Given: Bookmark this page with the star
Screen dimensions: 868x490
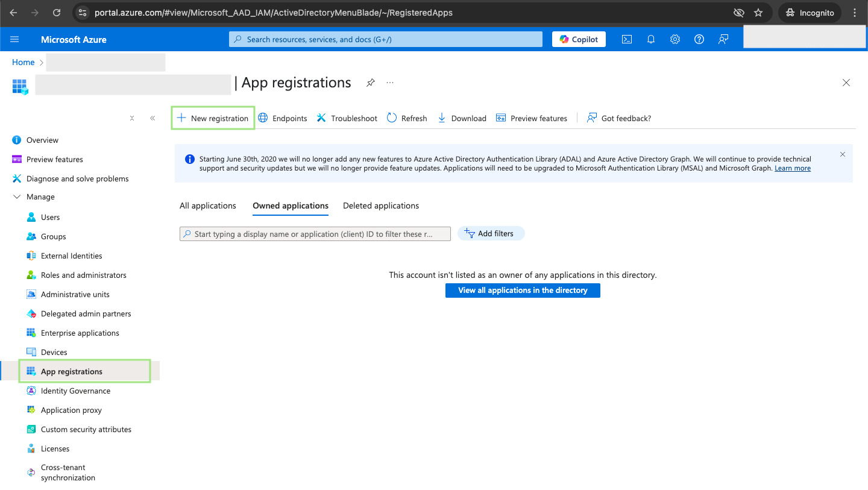Looking at the screenshot, I should pyautogui.click(x=758, y=13).
